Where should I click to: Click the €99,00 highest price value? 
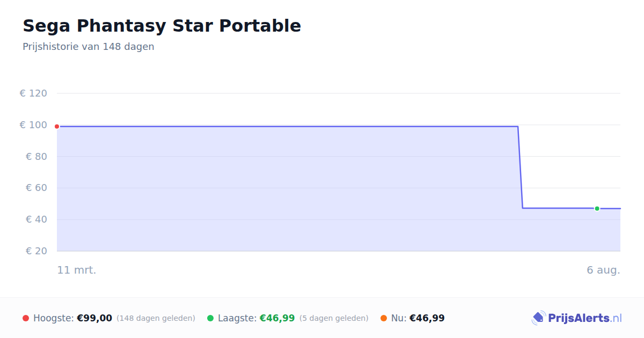94,318
